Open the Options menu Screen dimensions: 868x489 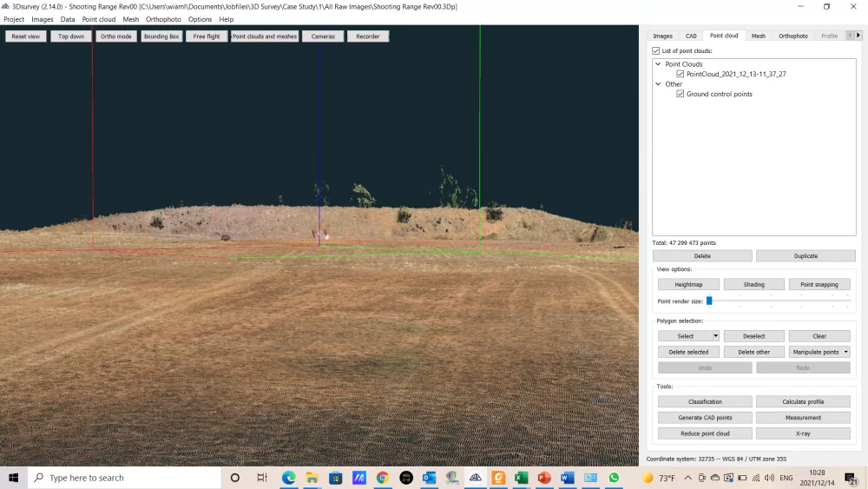click(x=200, y=19)
